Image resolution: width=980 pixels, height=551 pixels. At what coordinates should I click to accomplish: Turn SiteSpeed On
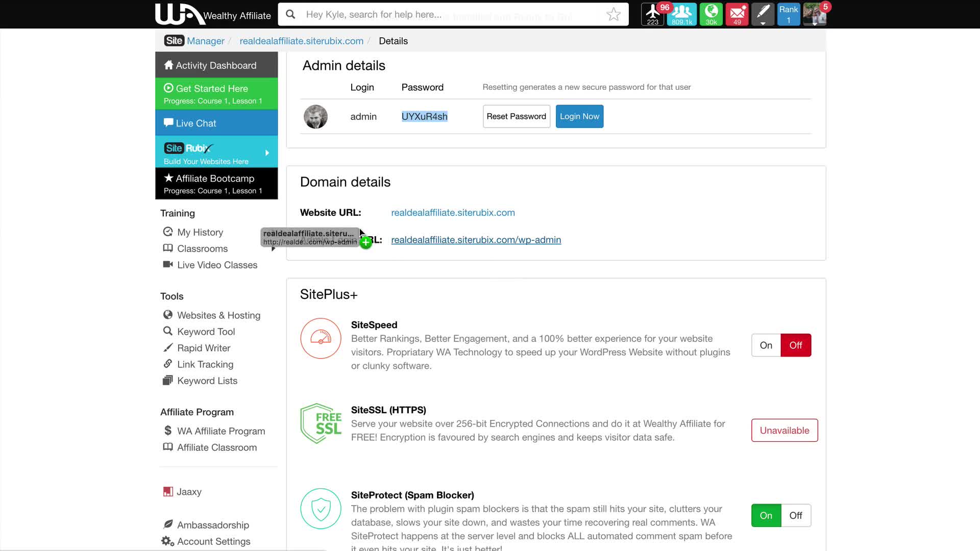click(766, 345)
